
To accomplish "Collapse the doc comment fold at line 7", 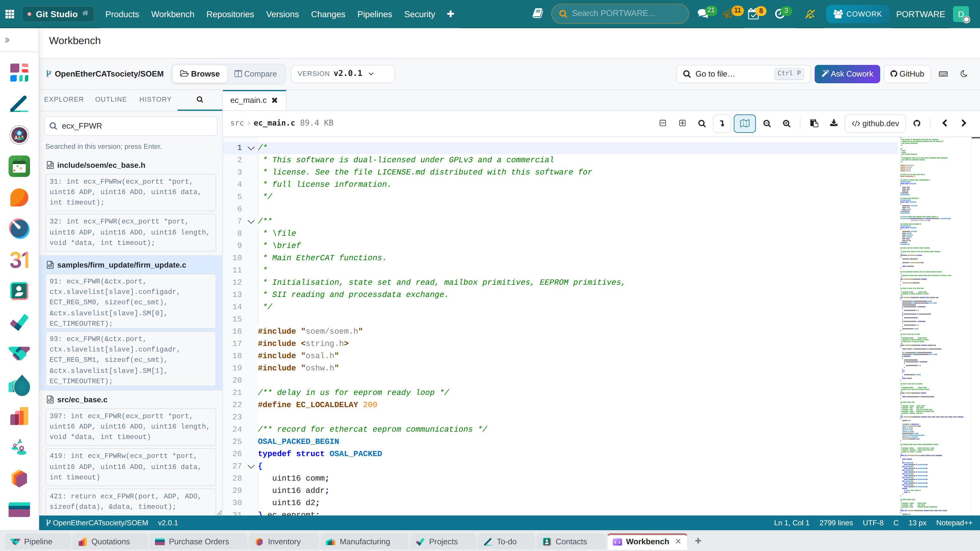I will tap(251, 221).
